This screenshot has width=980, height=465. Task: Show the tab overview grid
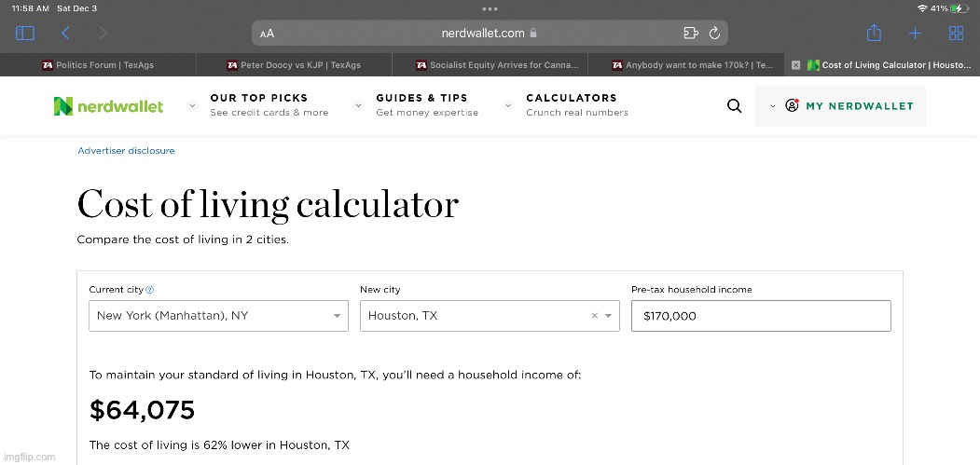956,34
